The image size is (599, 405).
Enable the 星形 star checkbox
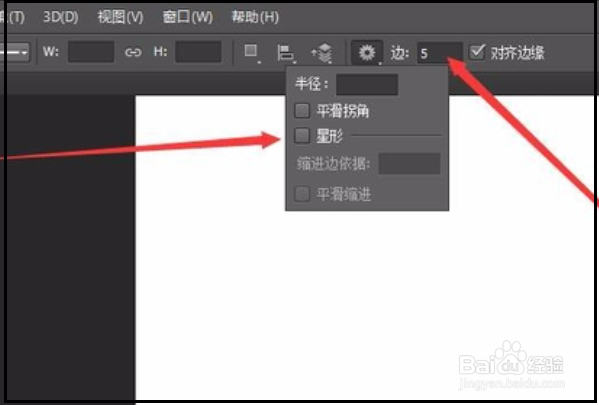[302, 136]
